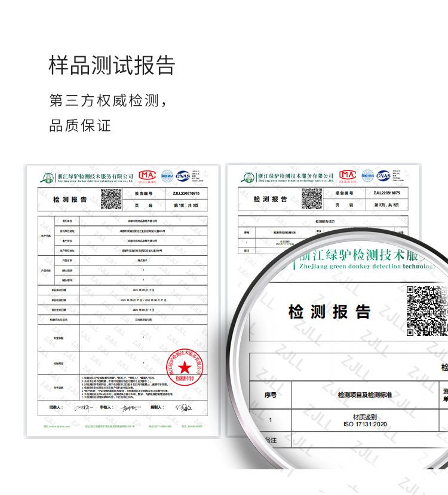Click the company name header on page 2

[296, 177]
